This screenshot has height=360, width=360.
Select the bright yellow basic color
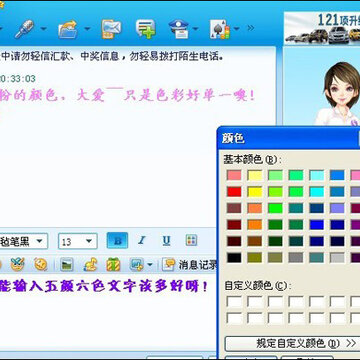click(255, 192)
